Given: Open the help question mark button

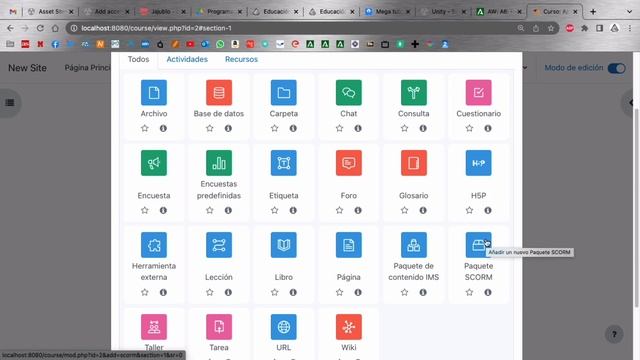Looking at the screenshot, I should tap(614, 335).
